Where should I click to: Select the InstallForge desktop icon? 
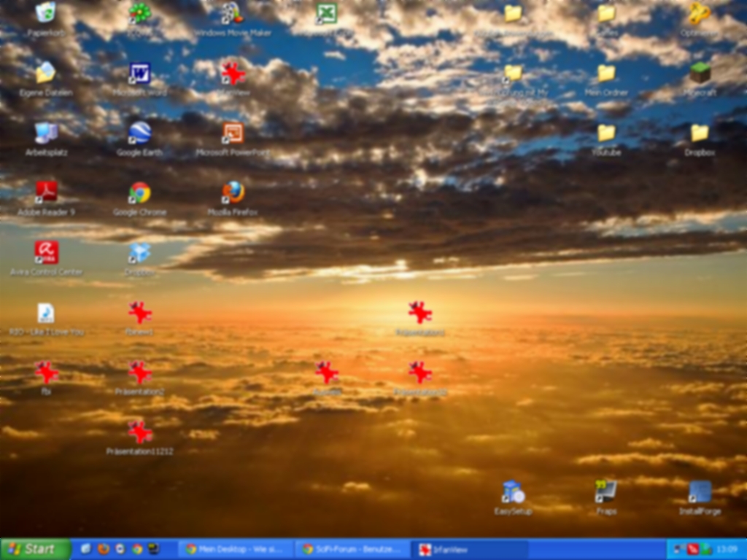point(700,492)
